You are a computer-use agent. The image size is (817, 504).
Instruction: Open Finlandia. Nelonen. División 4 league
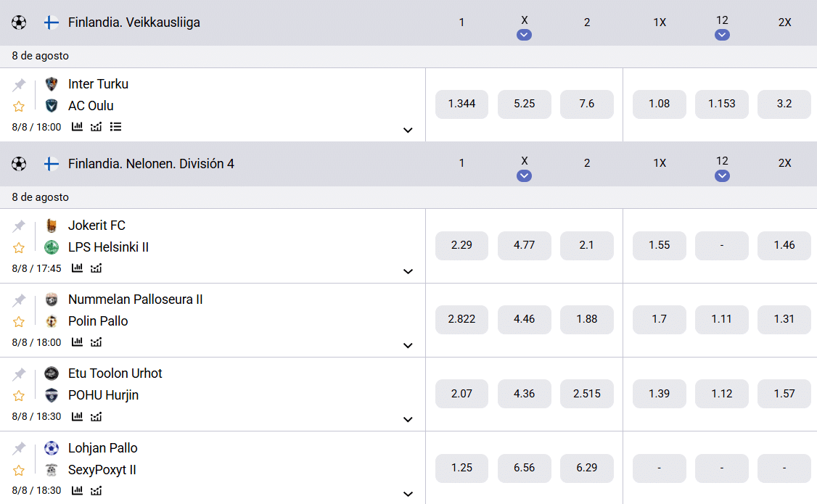[151, 164]
